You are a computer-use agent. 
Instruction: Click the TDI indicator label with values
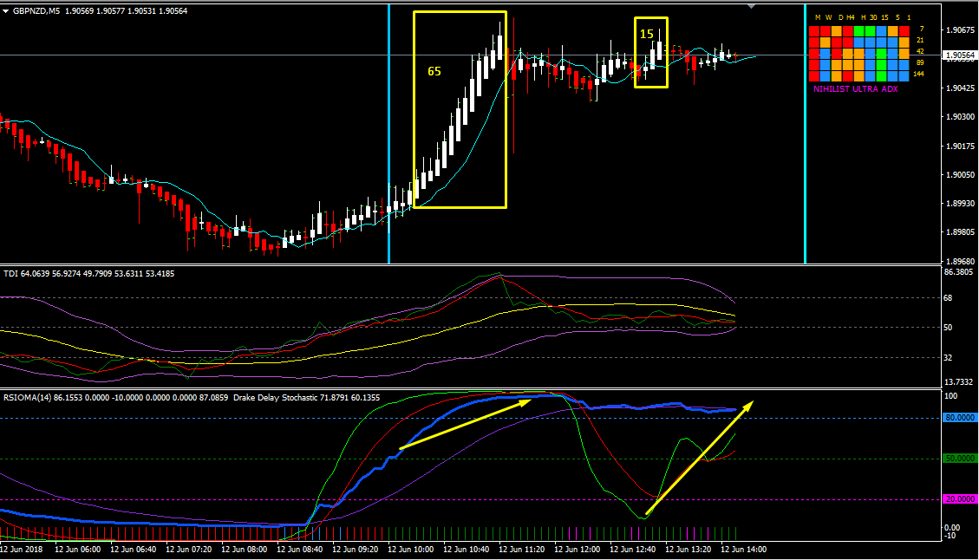coord(89,273)
